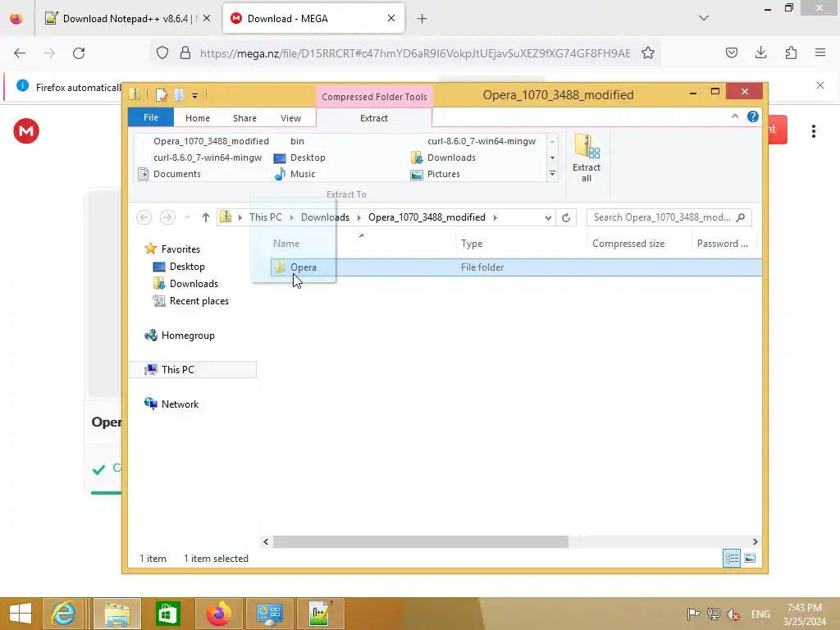Open Network in the navigation pane
This screenshot has width=840, height=630.
pos(180,404)
